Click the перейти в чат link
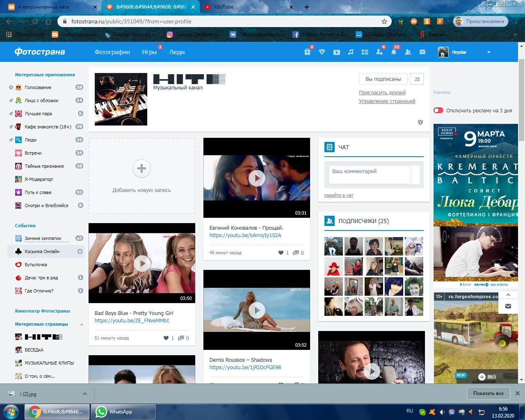525x420 pixels. [339, 195]
